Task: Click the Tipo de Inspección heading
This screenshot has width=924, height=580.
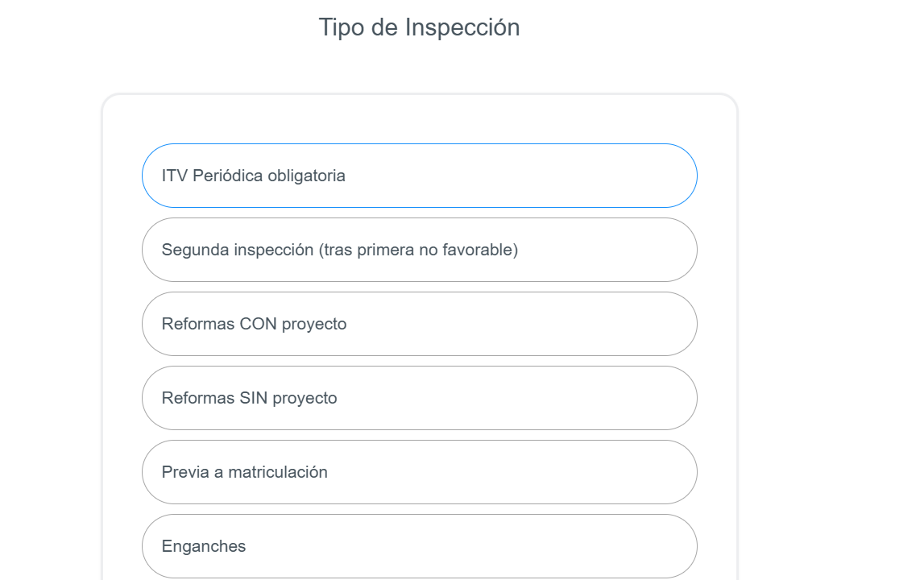Action: pyautogui.click(x=419, y=27)
